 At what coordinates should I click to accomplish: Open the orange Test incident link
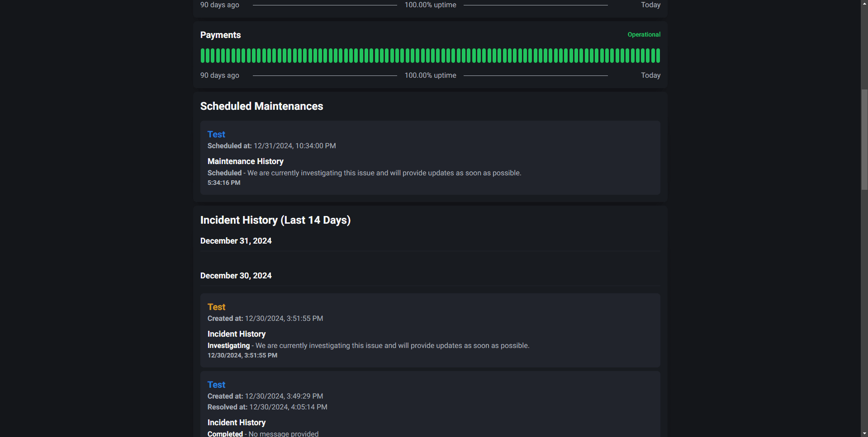click(216, 307)
